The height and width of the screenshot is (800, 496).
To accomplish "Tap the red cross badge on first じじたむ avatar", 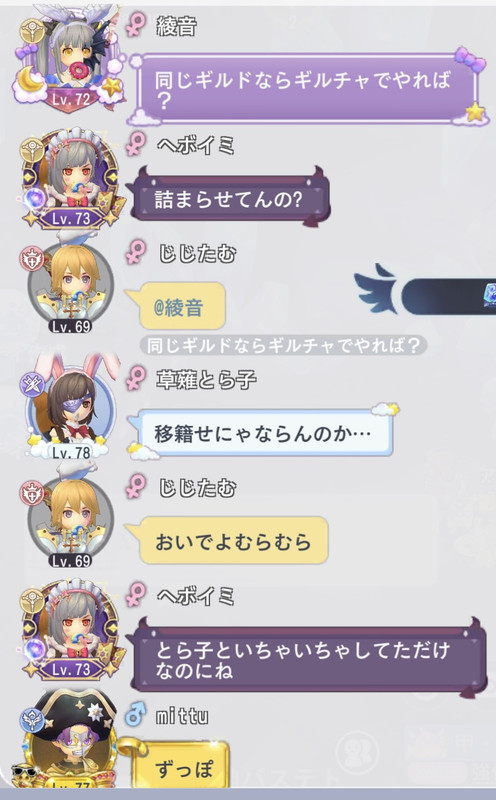I will click(32, 258).
